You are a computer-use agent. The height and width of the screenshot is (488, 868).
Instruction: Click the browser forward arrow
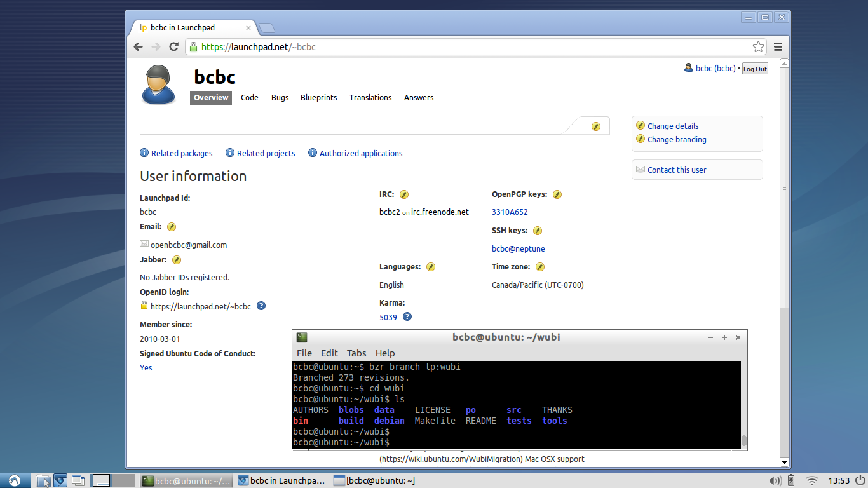(156, 47)
